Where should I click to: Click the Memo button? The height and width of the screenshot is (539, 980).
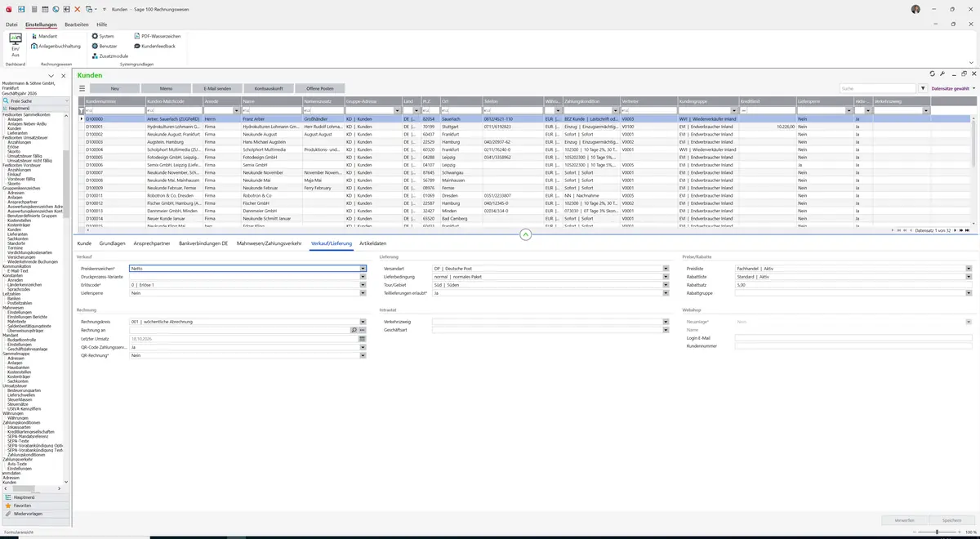click(x=166, y=88)
